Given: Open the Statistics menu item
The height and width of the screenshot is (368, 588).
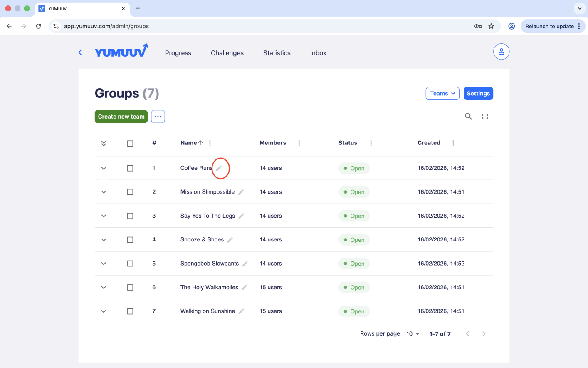Looking at the screenshot, I should (277, 53).
